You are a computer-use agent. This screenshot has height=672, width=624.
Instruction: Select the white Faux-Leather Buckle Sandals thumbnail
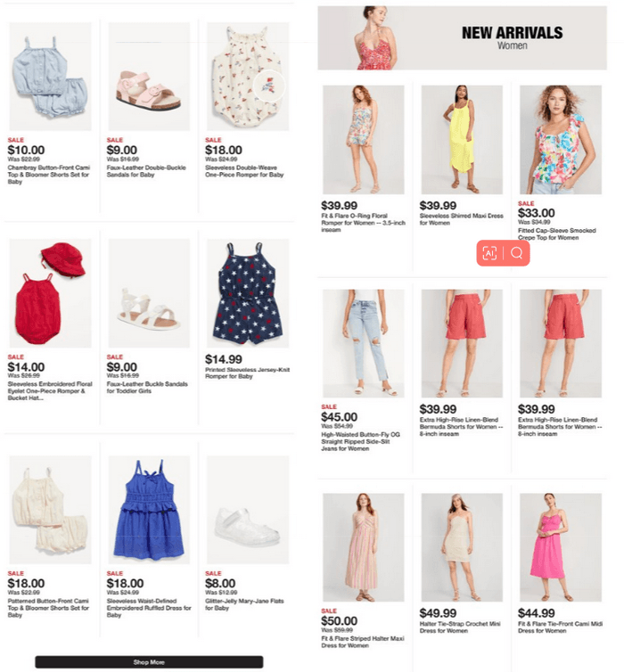[149, 292]
